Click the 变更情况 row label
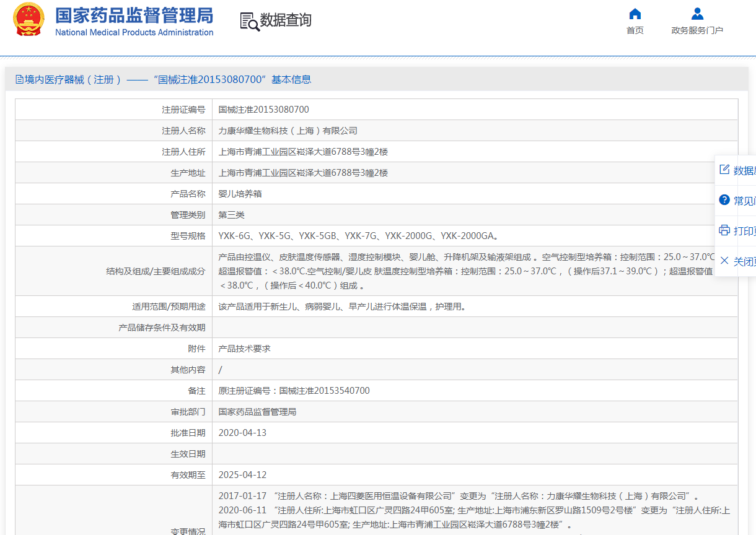Viewport: 756px width, 535px height. point(188,531)
